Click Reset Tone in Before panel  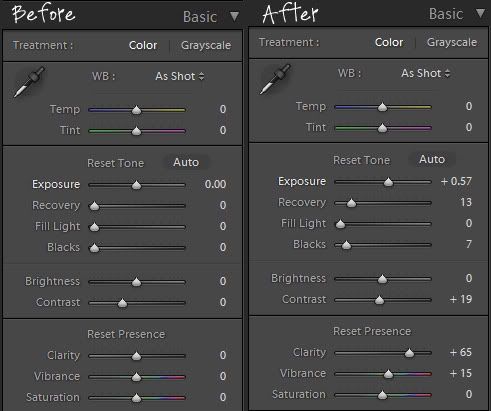point(115,163)
